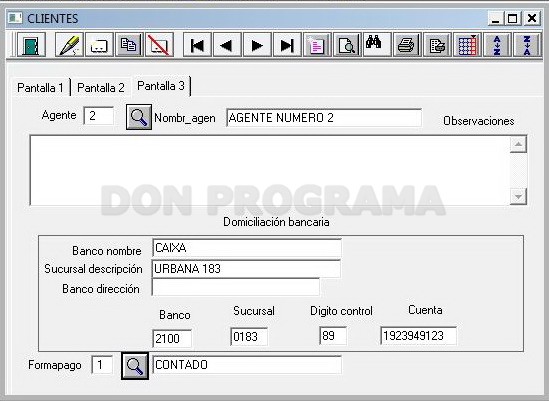
Task: Click the printer icon in toolbar
Action: tap(407, 45)
